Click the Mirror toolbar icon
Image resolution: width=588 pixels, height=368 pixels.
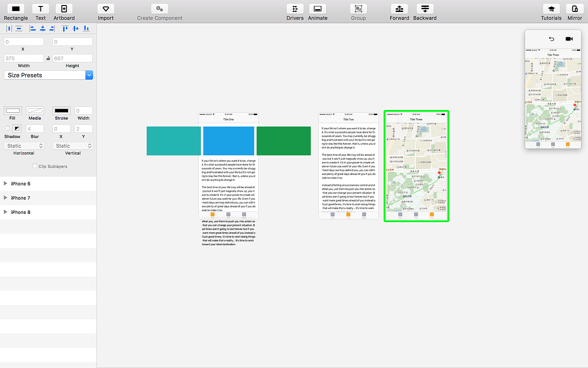[x=575, y=9]
